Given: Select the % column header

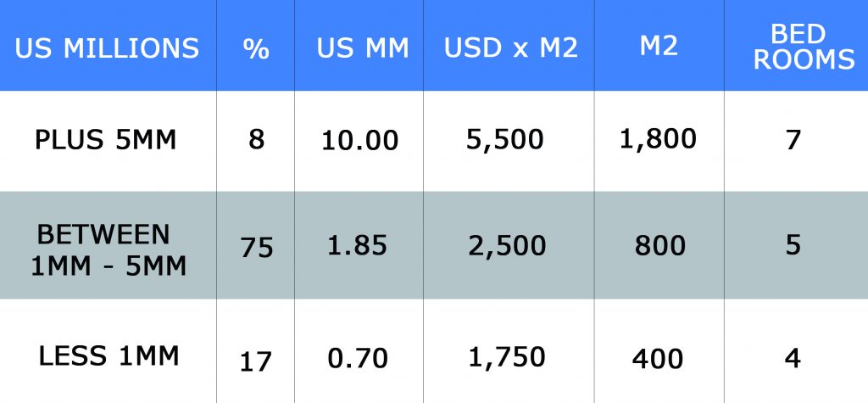Looking at the screenshot, I should tap(256, 48).
